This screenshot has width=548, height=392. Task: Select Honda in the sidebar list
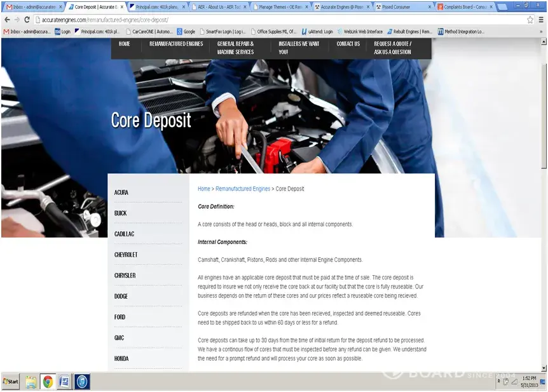(121, 358)
